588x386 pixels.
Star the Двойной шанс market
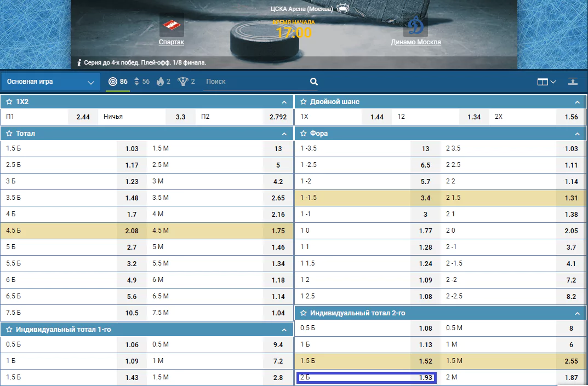pos(304,102)
